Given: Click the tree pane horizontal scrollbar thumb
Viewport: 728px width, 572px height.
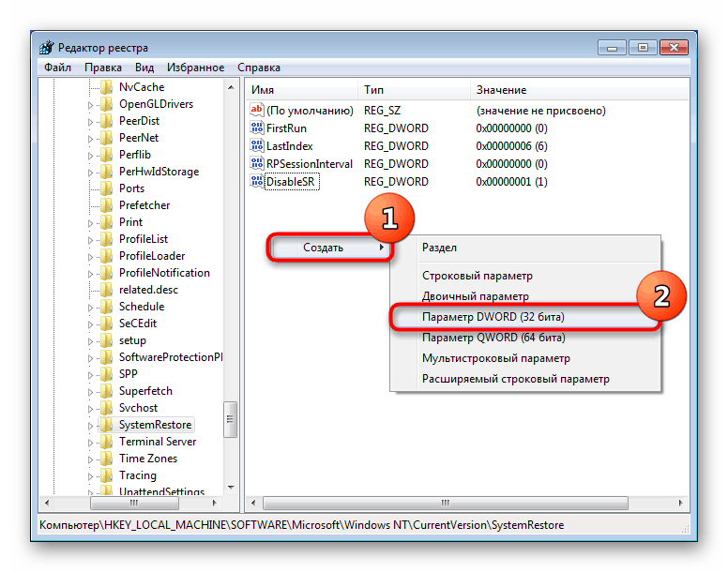Looking at the screenshot, I should point(134,503).
